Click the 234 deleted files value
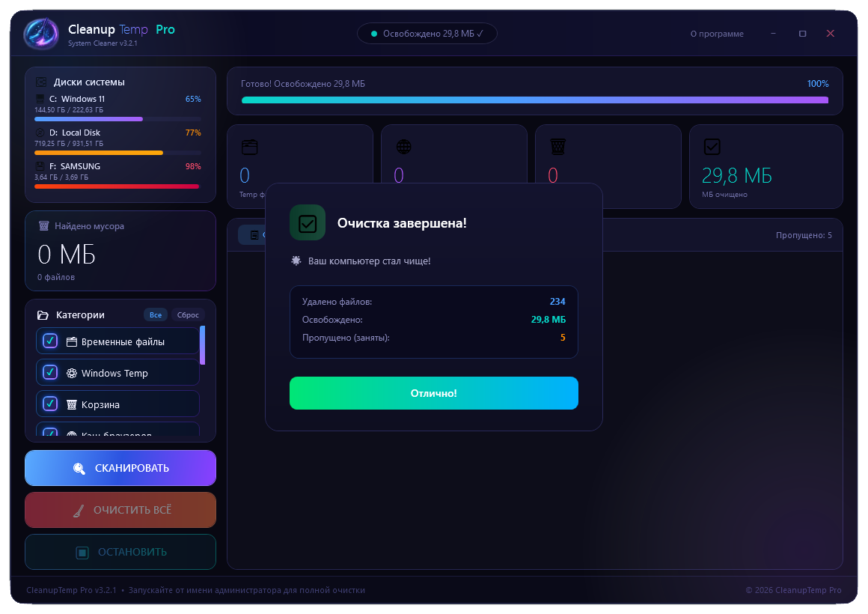868x614 pixels. click(x=557, y=302)
